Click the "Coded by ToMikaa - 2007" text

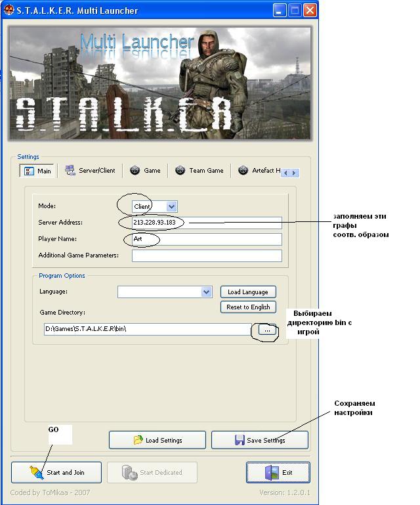(51, 493)
